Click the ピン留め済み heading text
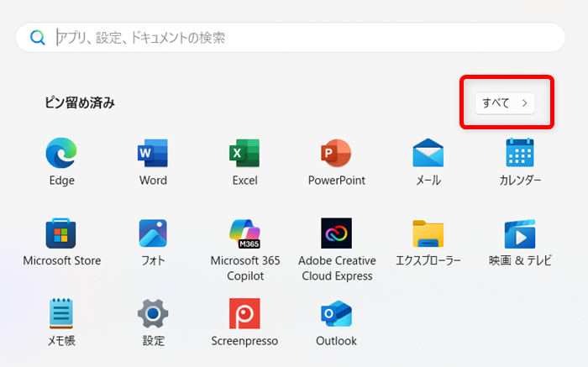588x367 pixels. [x=80, y=102]
